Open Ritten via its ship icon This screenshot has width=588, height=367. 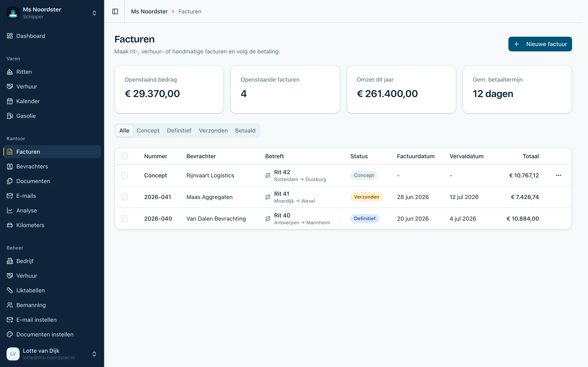[x=10, y=72]
